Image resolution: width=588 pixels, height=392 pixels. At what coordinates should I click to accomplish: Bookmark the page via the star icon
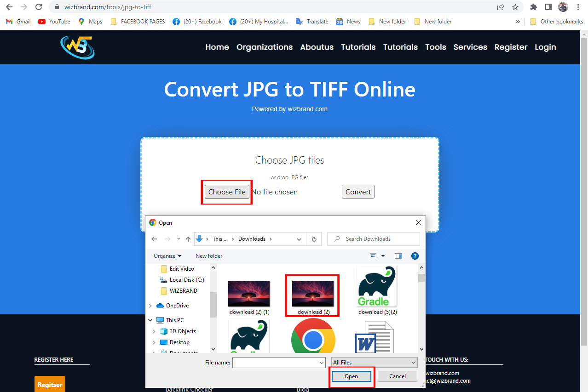pos(515,7)
